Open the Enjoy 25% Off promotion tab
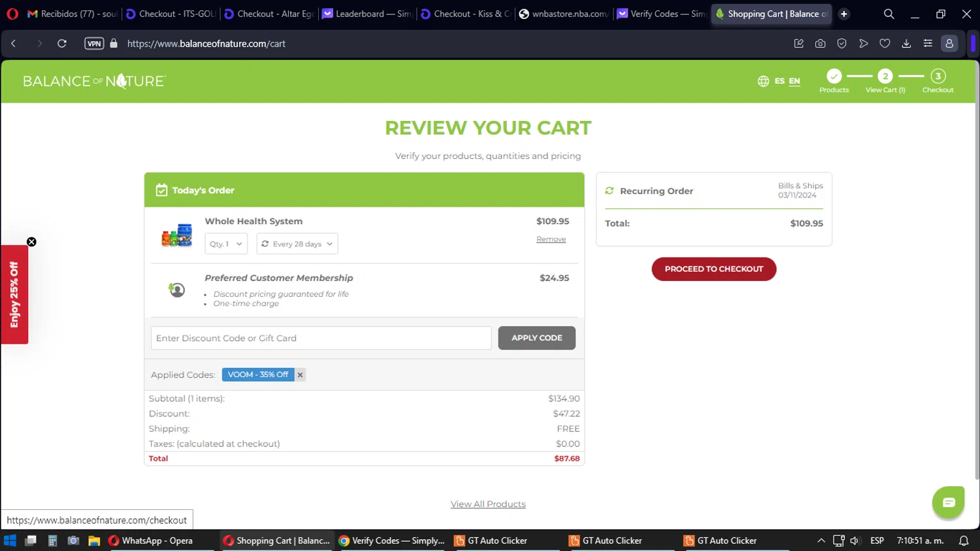Viewport: 980px width, 551px height. coord(14,294)
